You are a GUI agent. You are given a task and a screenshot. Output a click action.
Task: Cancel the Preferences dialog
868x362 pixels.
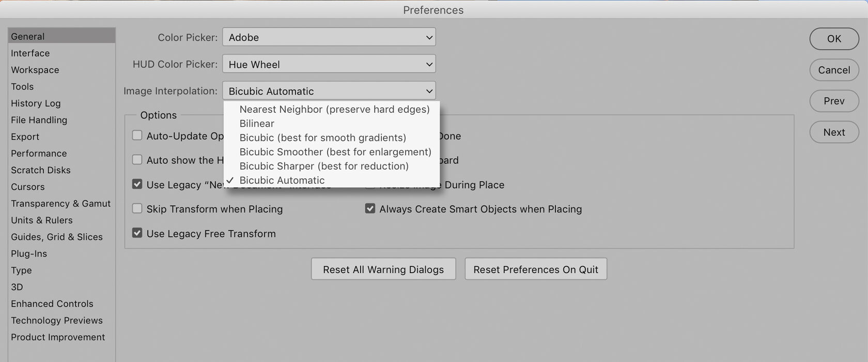[834, 70]
